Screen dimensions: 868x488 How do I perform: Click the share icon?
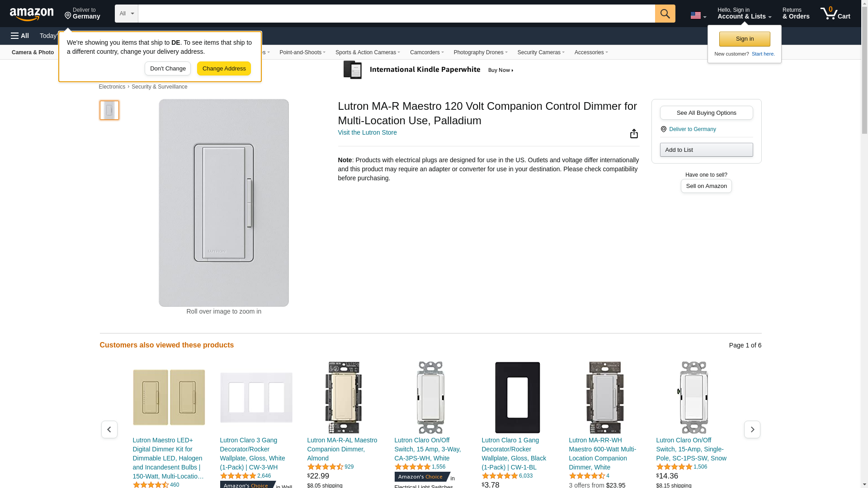coord(634,134)
